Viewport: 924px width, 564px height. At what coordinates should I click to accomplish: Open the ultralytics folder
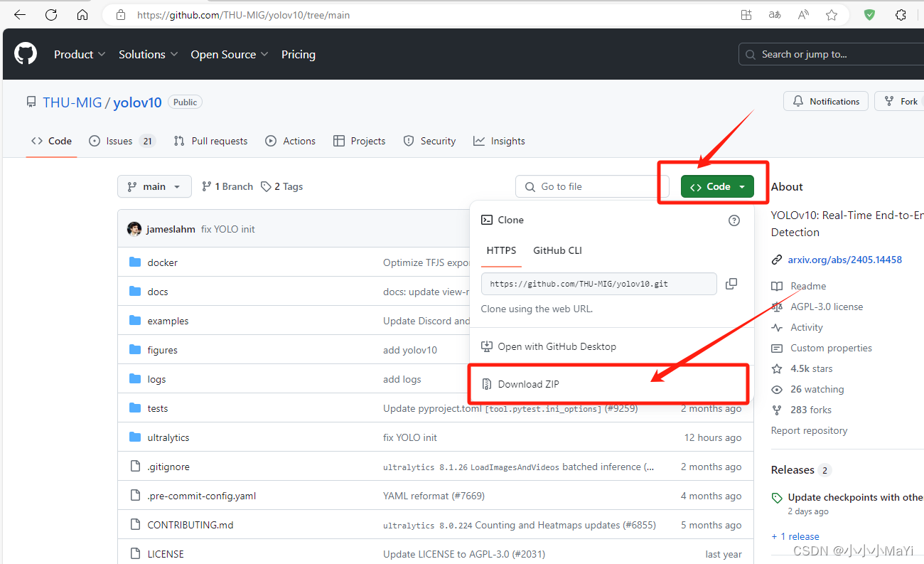[x=168, y=437]
